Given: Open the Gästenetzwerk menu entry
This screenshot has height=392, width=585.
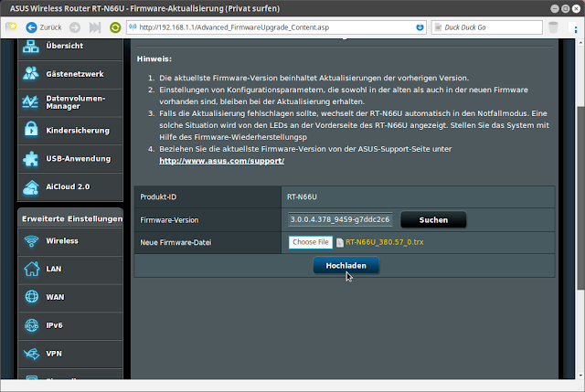Looking at the screenshot, I should pos(70,74).
